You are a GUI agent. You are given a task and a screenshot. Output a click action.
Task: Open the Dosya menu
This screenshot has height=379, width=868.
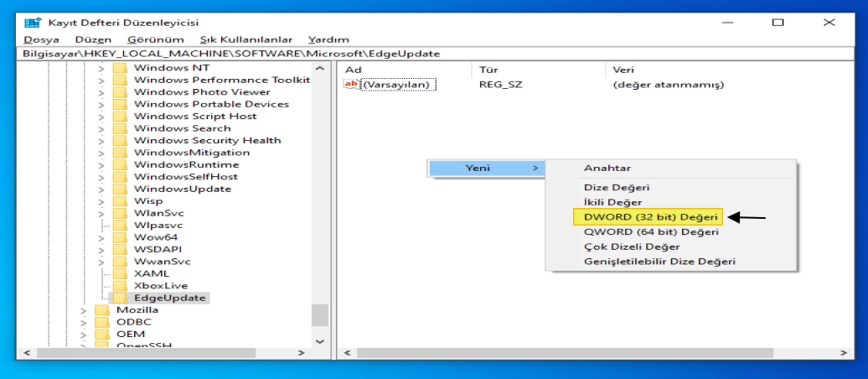tap(41, 40)
